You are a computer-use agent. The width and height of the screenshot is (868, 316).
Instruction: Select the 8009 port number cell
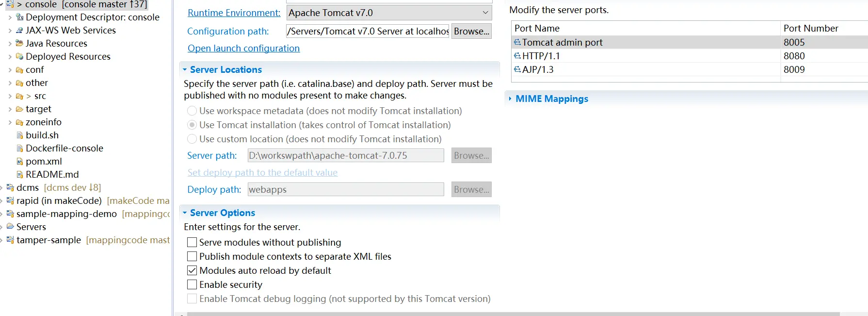(x=824, y=69)
